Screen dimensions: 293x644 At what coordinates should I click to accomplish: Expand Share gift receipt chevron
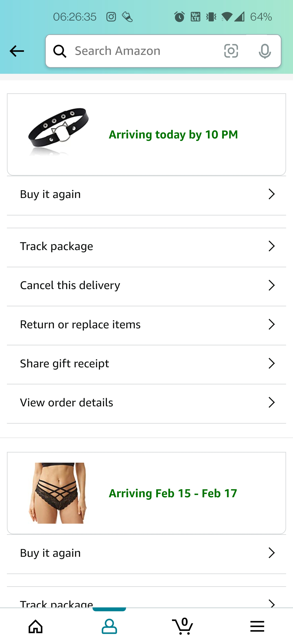tap(271, 363)
